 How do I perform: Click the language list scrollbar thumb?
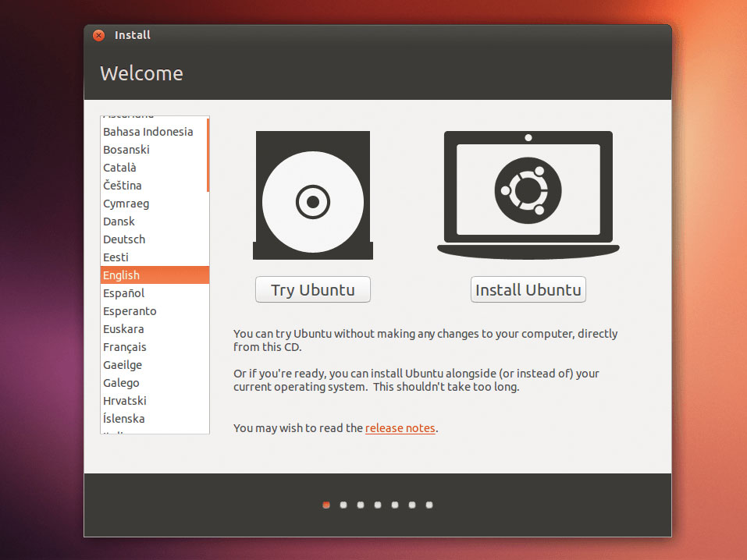[x=208, y=155]
